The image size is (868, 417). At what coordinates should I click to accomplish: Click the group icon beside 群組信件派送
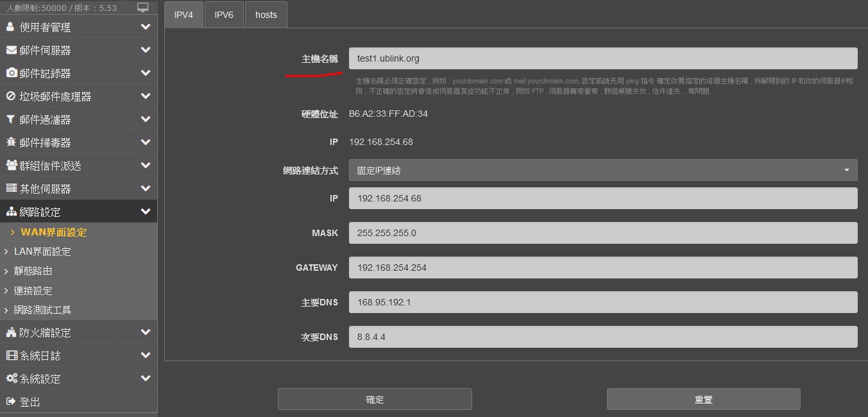(11, 166)
